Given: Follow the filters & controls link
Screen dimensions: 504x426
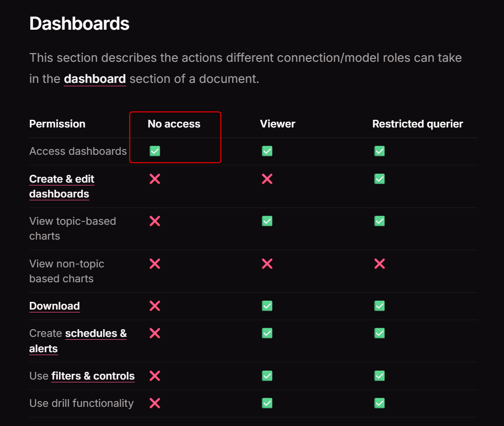Looking at the screenshot, I should [93, 376].
